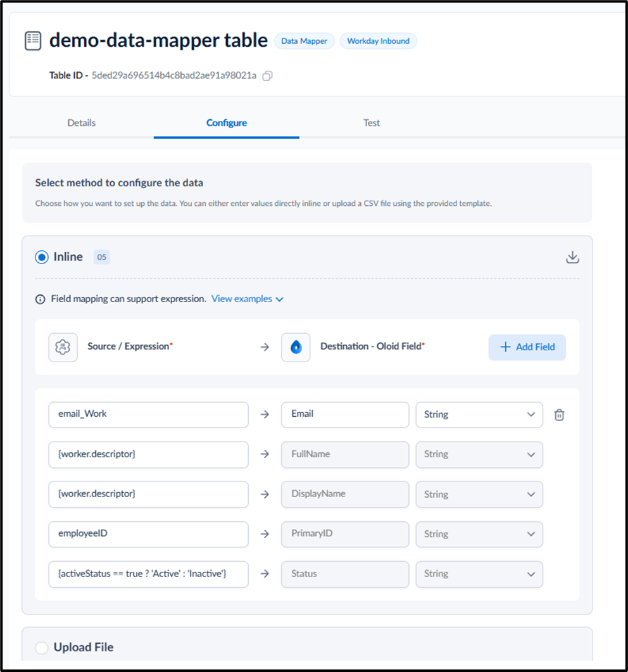Click the first {worker.descriptor} source field
This screenshot has height=672, width=628.
(148, 454)
